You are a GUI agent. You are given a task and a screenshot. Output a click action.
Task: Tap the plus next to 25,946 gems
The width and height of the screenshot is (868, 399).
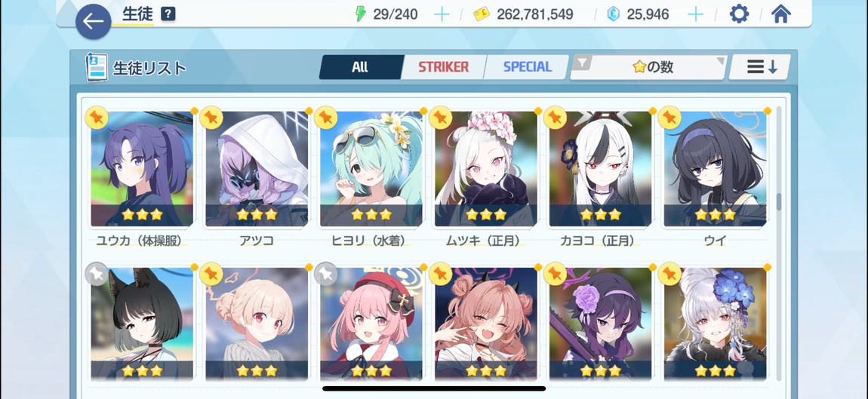694,14
